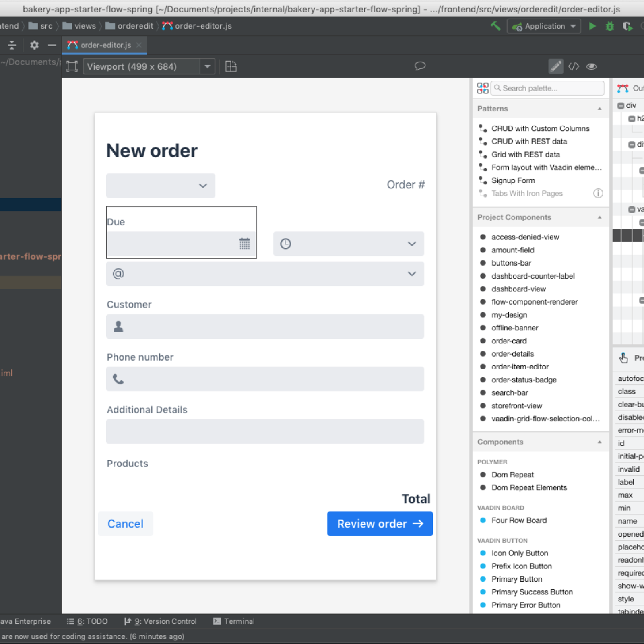Collapse the Project Components section

tap(599, 217)
